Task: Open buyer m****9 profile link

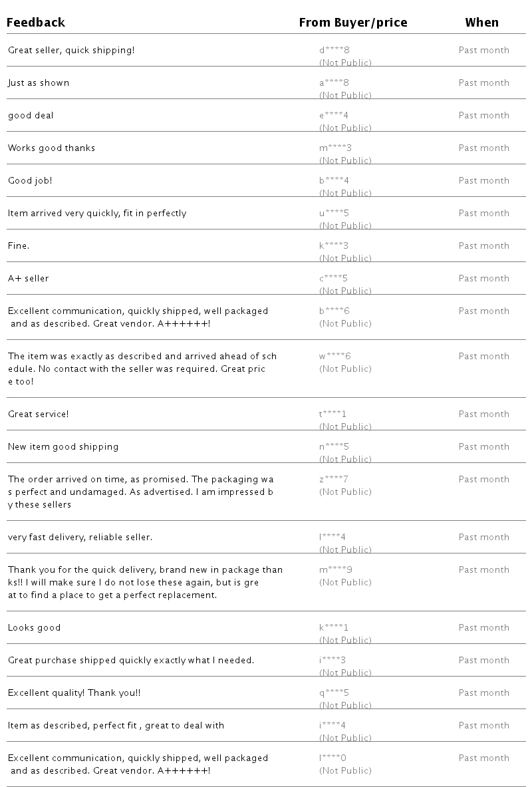Action: point(336,570)
